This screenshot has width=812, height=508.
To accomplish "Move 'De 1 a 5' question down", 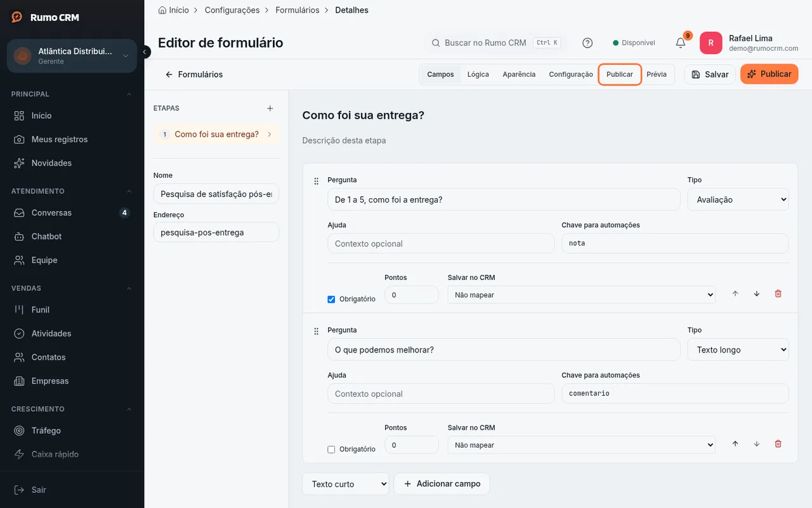I will [x=757, y=294].
